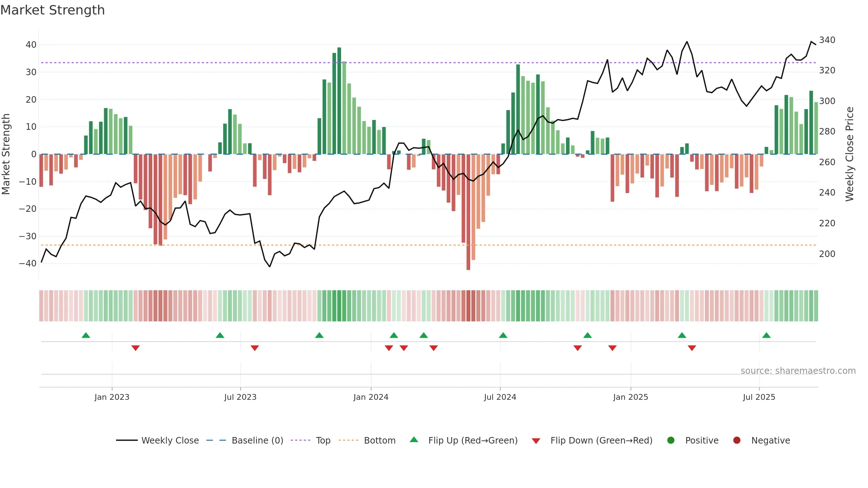Screen dimensions: 868x488
Task: Click the first flip-up marker before Jan 2023
Action: coord(86,335)
